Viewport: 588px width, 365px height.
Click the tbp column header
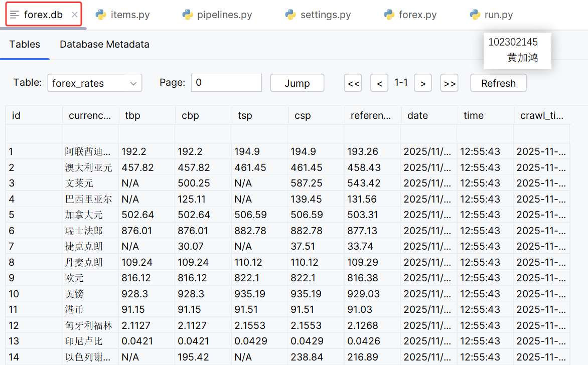tap(147, 115)
